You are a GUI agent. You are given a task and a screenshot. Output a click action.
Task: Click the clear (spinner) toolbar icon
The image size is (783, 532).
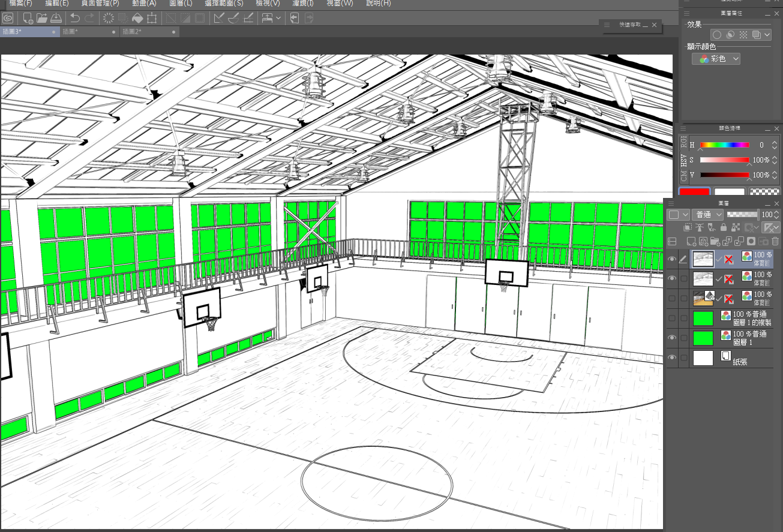click(109, 18)
